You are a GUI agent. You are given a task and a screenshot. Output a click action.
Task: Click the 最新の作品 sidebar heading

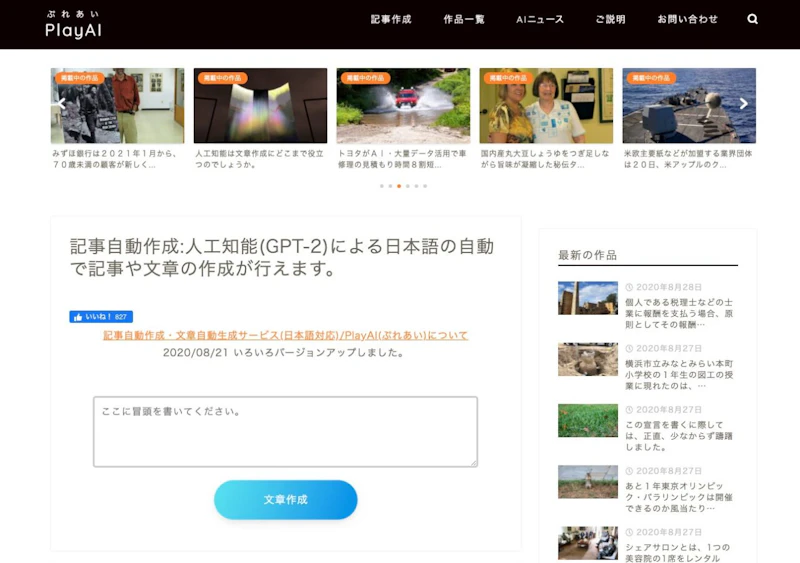pos(587,255)
